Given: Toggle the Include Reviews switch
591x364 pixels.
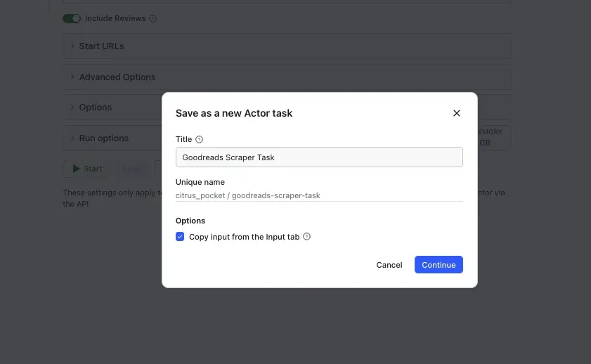Looking at the screenshot, I should tap(72, 18).
